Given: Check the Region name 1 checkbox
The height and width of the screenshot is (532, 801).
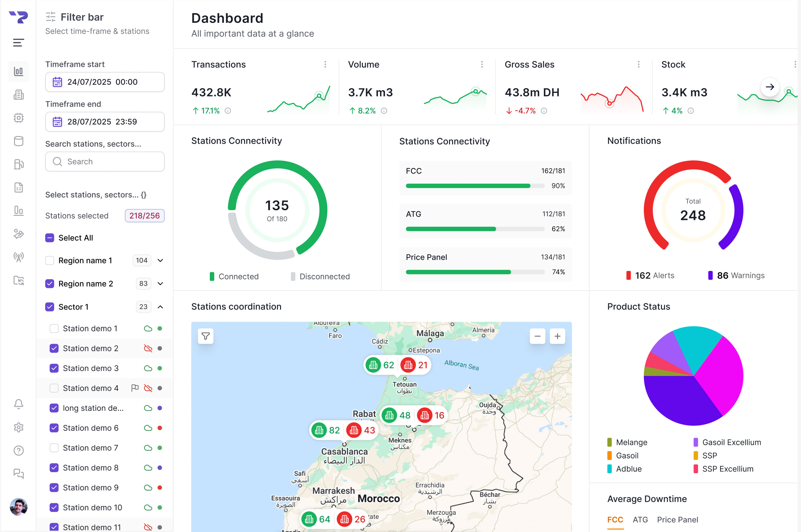Looking at the screenshot, I should (50, 261).
